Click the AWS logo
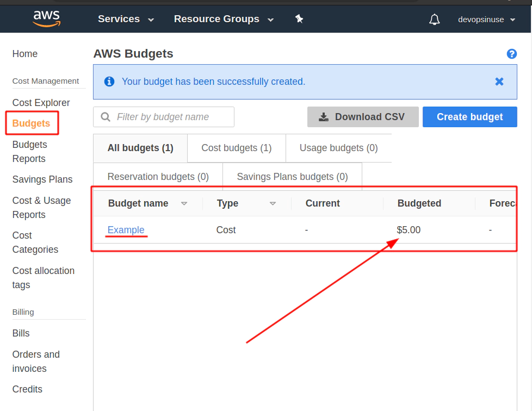This screenshot has height=411, width=532. pos(46,18)
